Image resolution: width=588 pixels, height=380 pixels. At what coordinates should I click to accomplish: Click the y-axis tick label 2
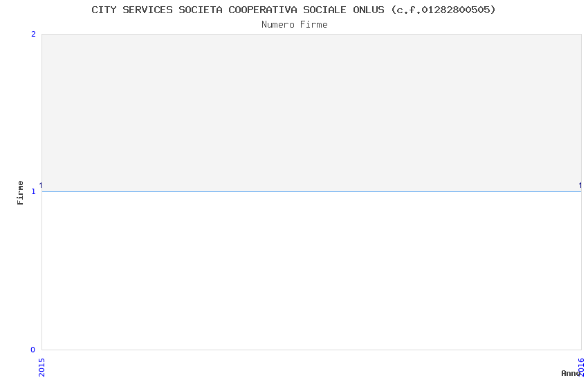click(x=33, y=34)
